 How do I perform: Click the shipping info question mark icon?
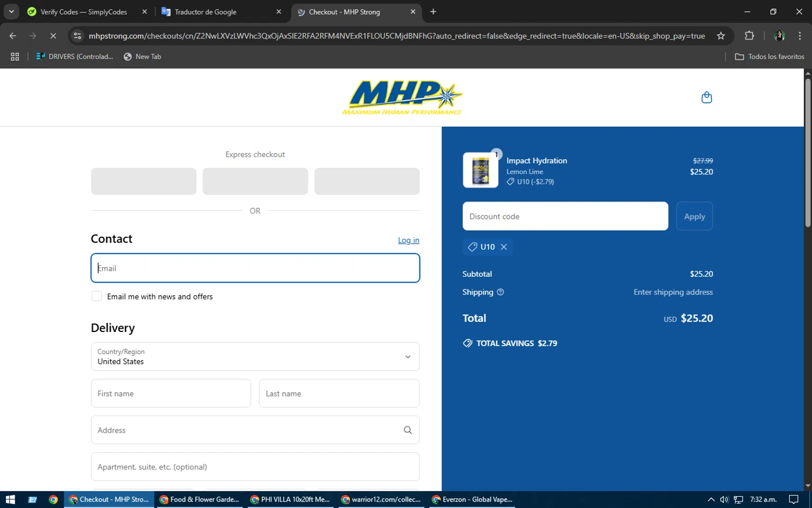[500, 292]
